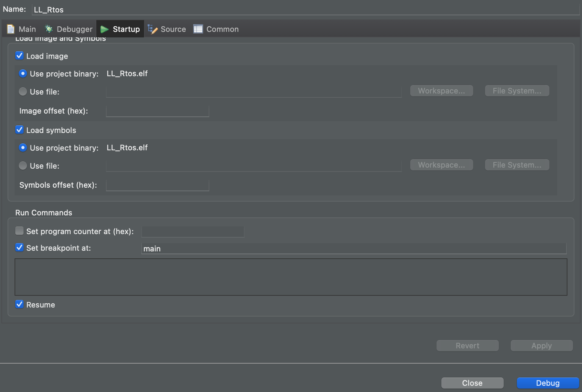This screenshot has height=392, width=582.
Task: Select Use project binary under Load image
Action: point(23,73)
